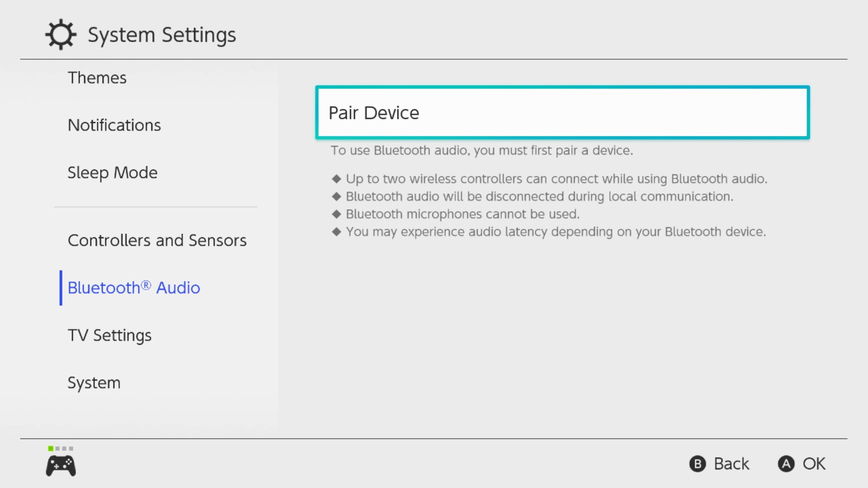The width and height of the screenshot is (868, 488).
Task: Select the TV Settings menu item
Action: (x=109, y=335)
